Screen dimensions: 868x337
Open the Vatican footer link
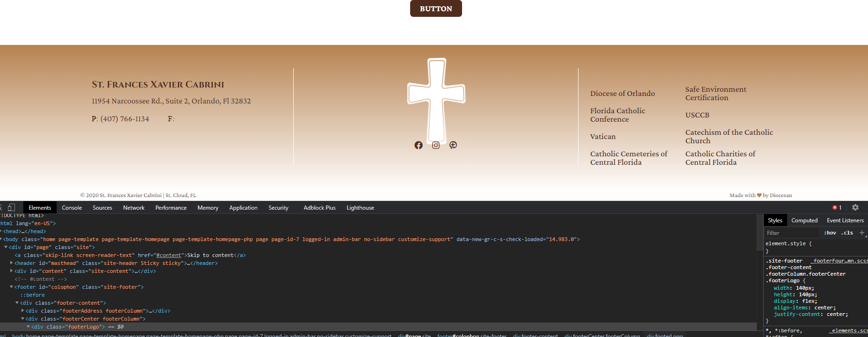click(x=603, y=137)
